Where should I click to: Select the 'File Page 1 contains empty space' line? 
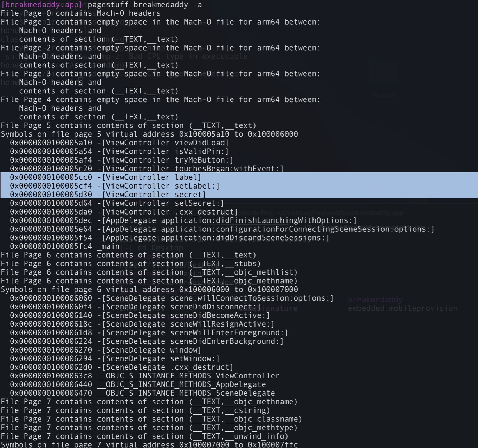pos(161,22)
